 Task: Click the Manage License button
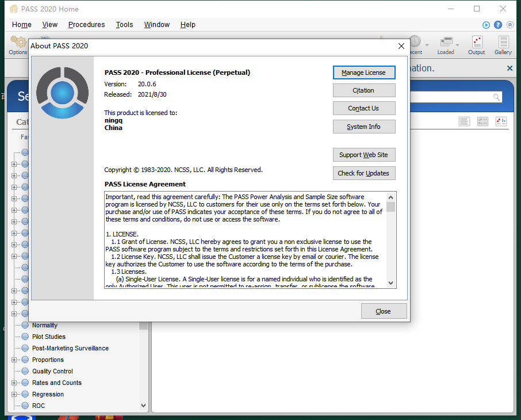pyautogui.click(x=364, y=72)
